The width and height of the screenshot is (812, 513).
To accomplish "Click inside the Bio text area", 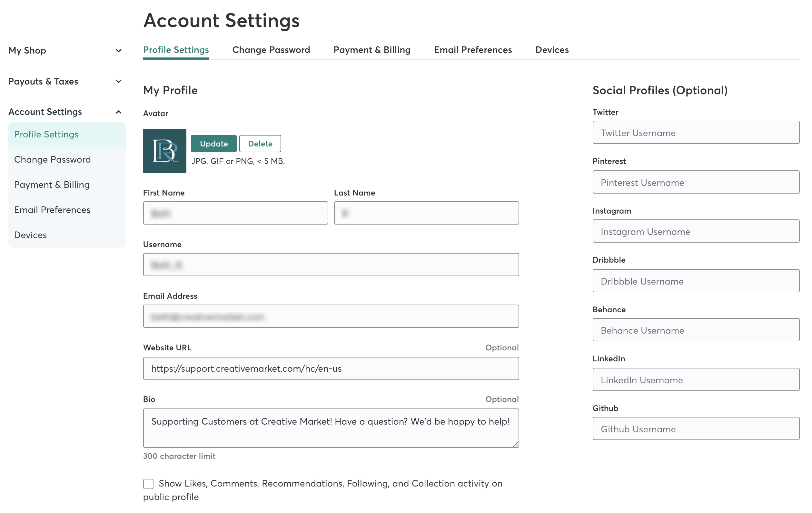I will click(331, 428).
